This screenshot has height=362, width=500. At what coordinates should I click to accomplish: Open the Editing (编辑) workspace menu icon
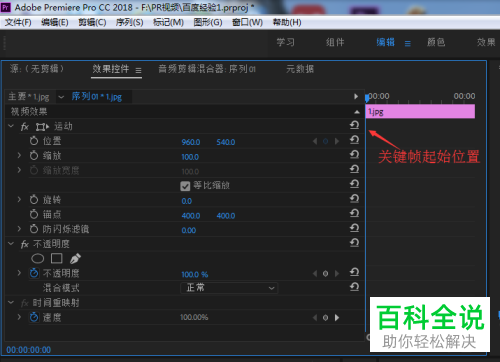tap(408, 44)
